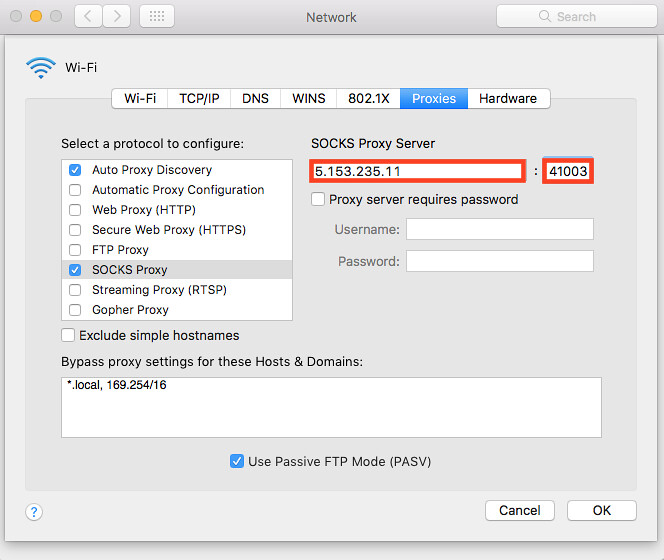Click the Wi-Fi signal icon
Viewport: 664px width, 560px height.
click(41, 67)
